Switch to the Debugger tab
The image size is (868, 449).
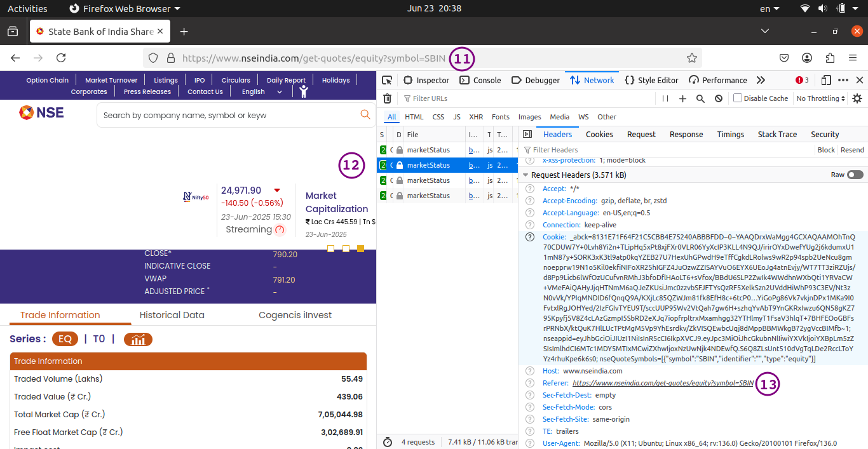(536, 80)
